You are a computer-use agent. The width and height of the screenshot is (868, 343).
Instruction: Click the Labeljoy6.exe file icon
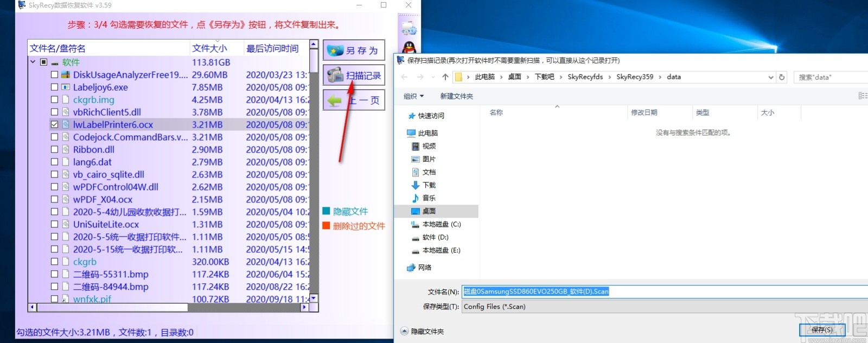[x=66, y=87]
